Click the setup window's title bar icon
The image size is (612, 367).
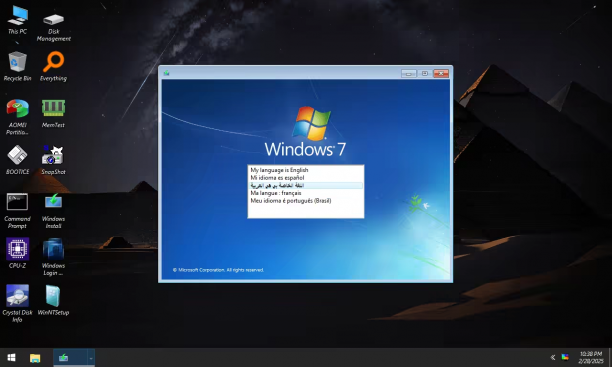[x=167, y=73]
